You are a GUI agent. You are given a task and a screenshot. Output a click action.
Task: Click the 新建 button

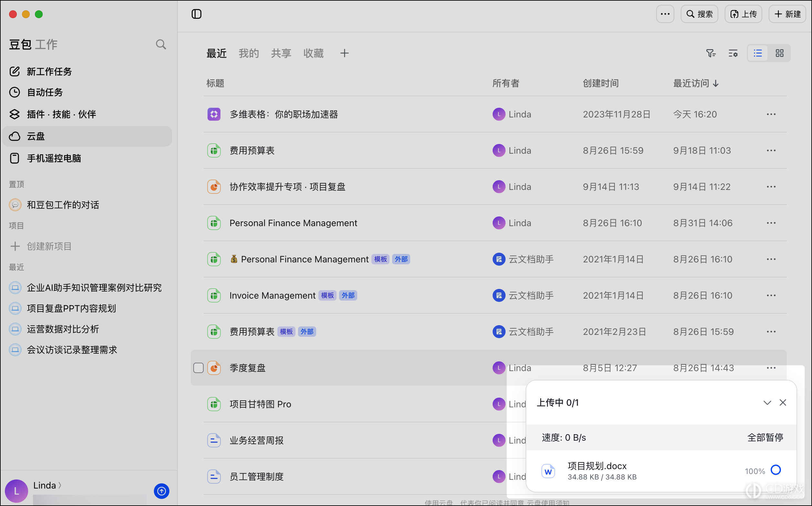[787, 14]
